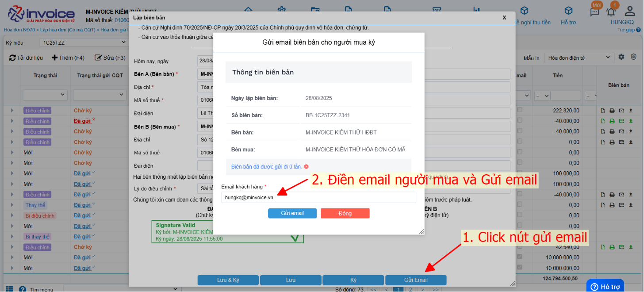Click the Trạng thái gửi CQT column header
The height and width of the screenshot is (292, 644).
point(100,76)
